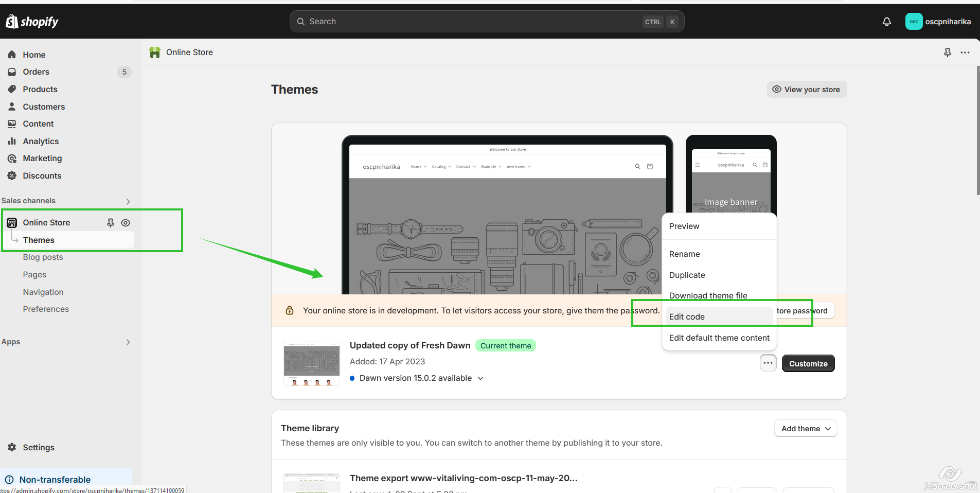The image size is (980, 493).
Task: Expand the Apps section
Action: coord(128,342)
